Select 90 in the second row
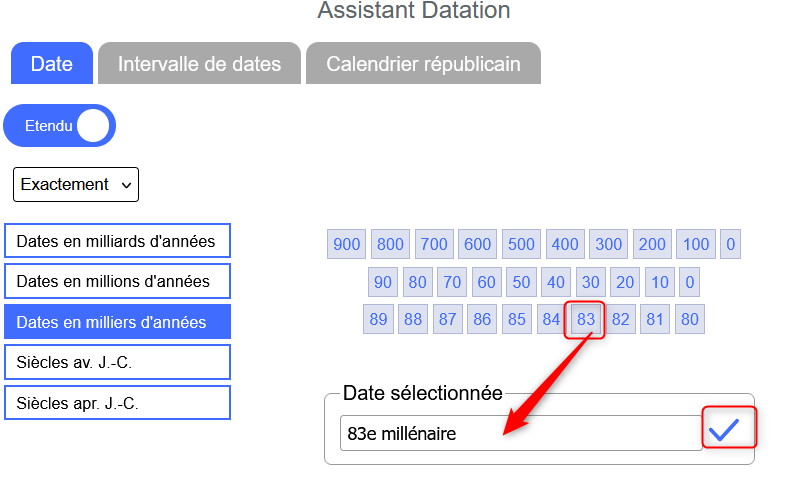The image size is (811, 498). pos(383,282)
